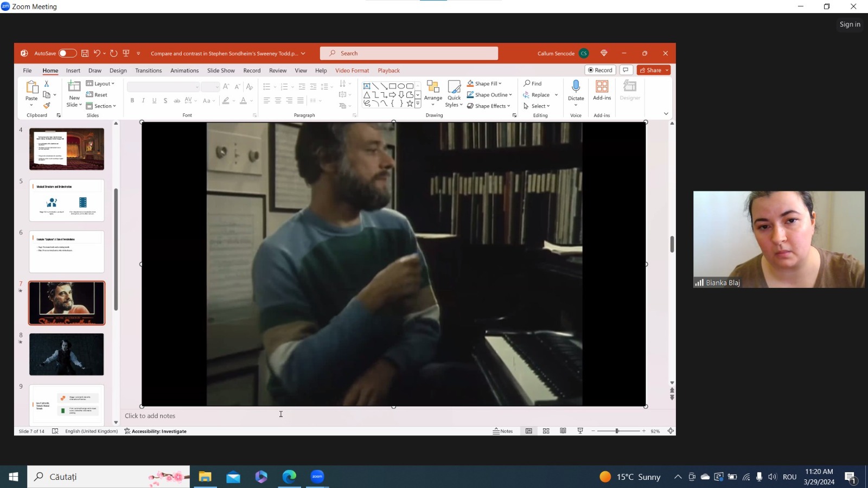Apply Italic formatting
Image resolution: width=868 pixels, height=488 pixels.
click(143, 100)
